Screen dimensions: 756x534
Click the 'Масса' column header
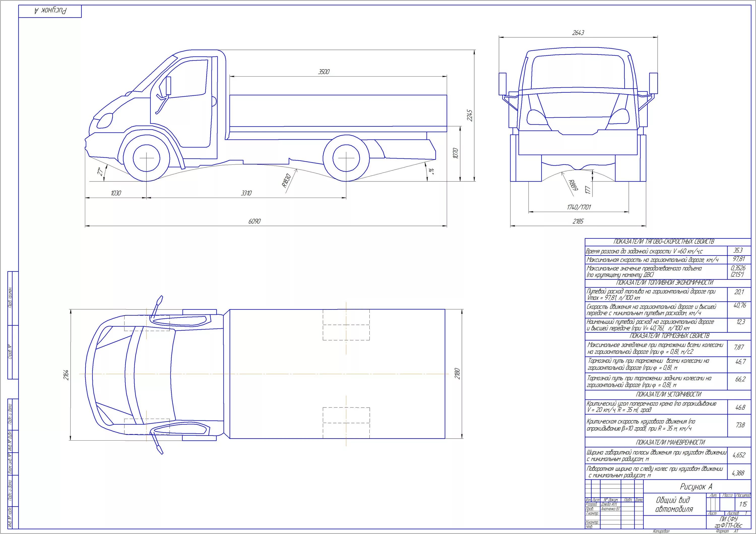(x=727, y=495)
